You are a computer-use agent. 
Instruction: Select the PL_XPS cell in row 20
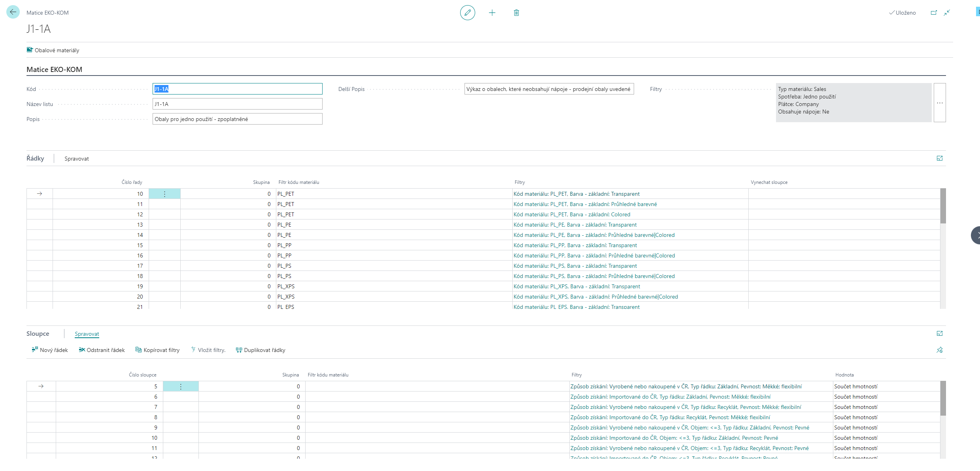tap(394, 297)
